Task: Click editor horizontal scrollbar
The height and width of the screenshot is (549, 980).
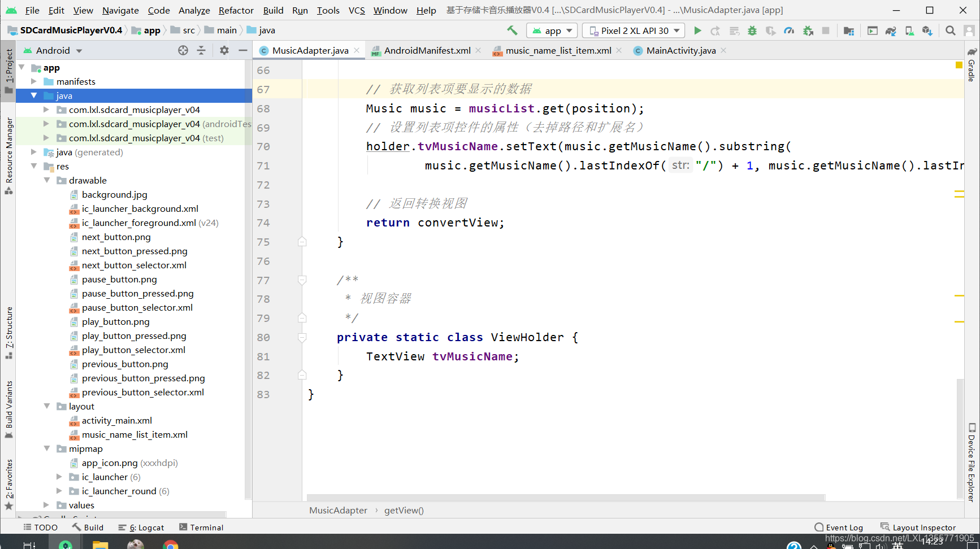Action: 566,498
